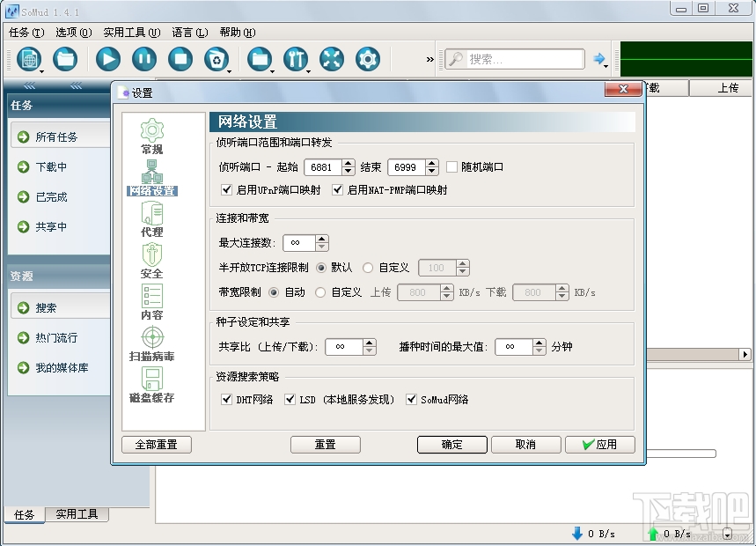This screenshot has height=546, width=756.
Task: Select 自定义 for half-open TCP limit
Action: pyautogui.click(x=368, y=267)
